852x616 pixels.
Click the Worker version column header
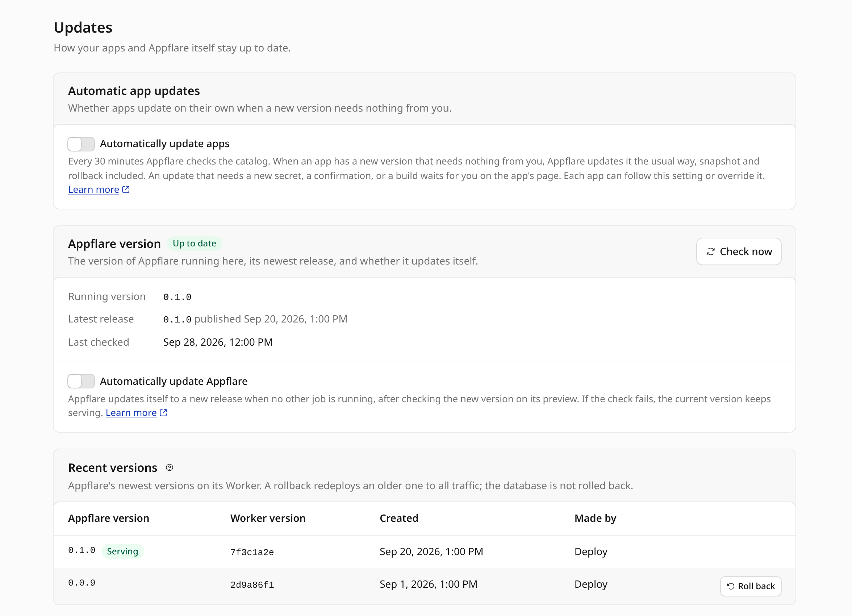pyautogui.click(x=268, y=518)
